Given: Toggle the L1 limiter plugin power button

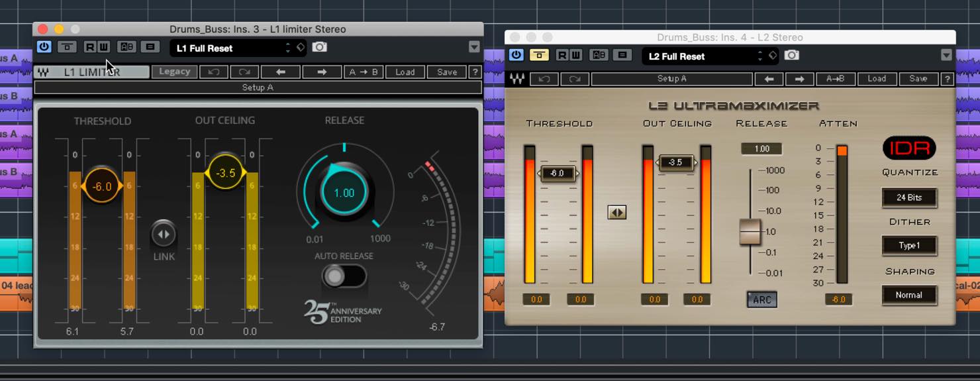Looking at the screenshot, I should [x=44, y=47].
